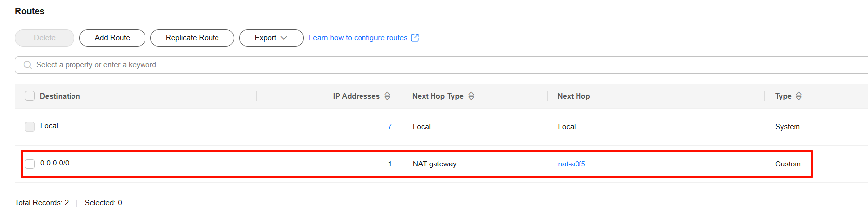Screen dimensions: 868x219
Task: Sort by Next Hop Type arrows
Action: tap(471, 96)
